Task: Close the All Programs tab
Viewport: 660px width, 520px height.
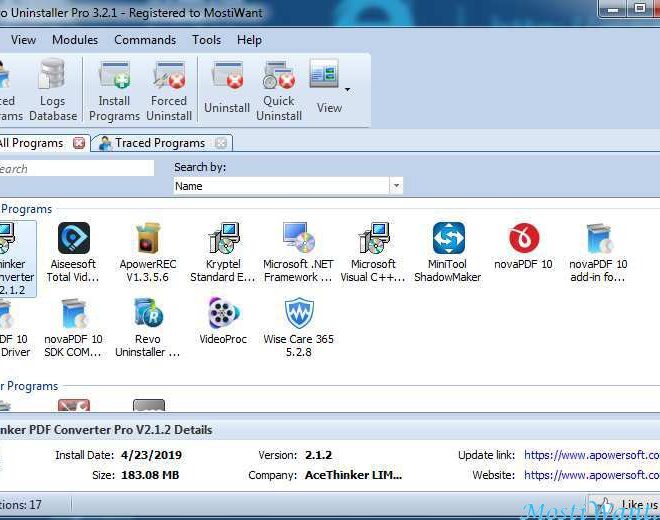Action: [x=79, y=143]
